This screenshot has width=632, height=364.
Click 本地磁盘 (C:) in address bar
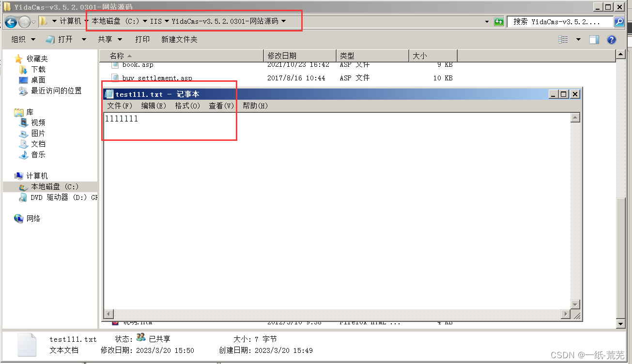click(x=116, y=21)
